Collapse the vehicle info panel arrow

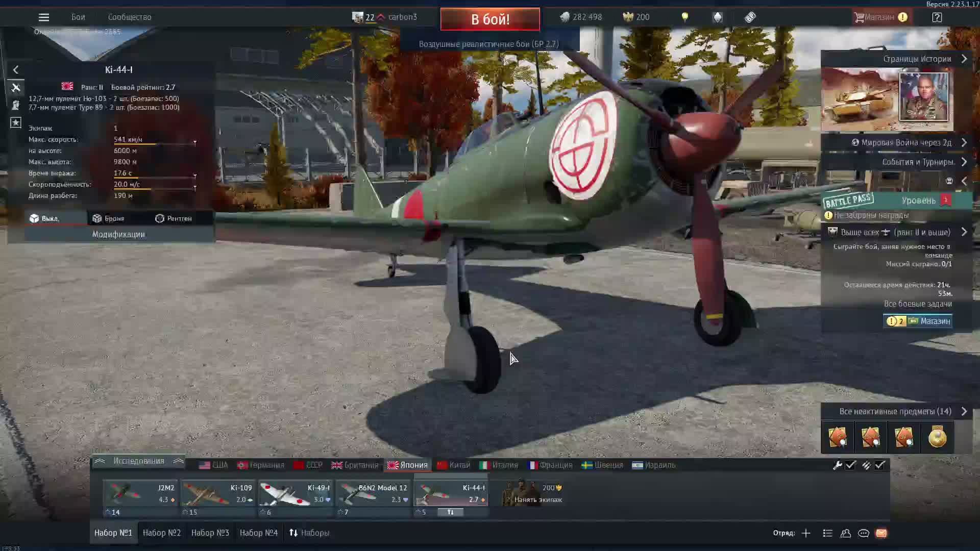pos(16,70)
